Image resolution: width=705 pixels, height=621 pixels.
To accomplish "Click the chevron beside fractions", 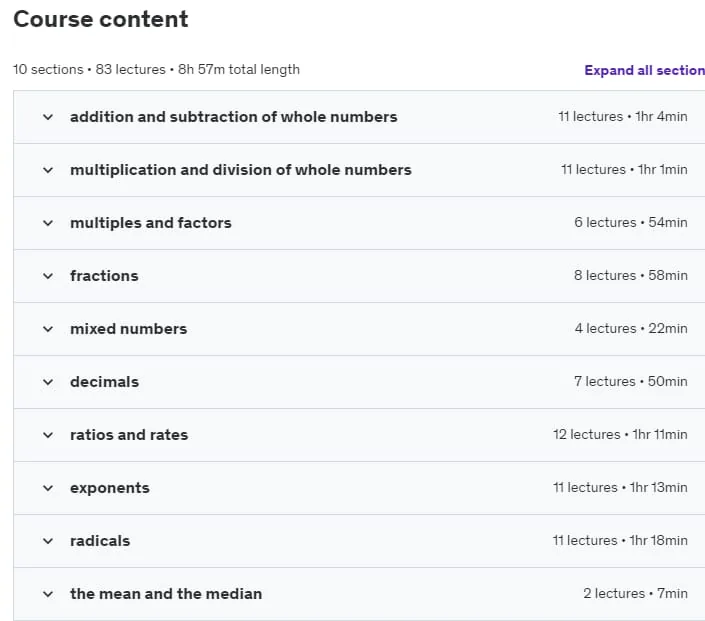I will pyautogui.click(x=48, y=276).
